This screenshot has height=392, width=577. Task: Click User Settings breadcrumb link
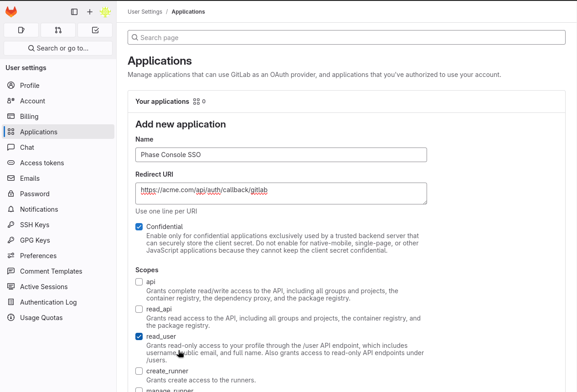(x=145, y=12)
